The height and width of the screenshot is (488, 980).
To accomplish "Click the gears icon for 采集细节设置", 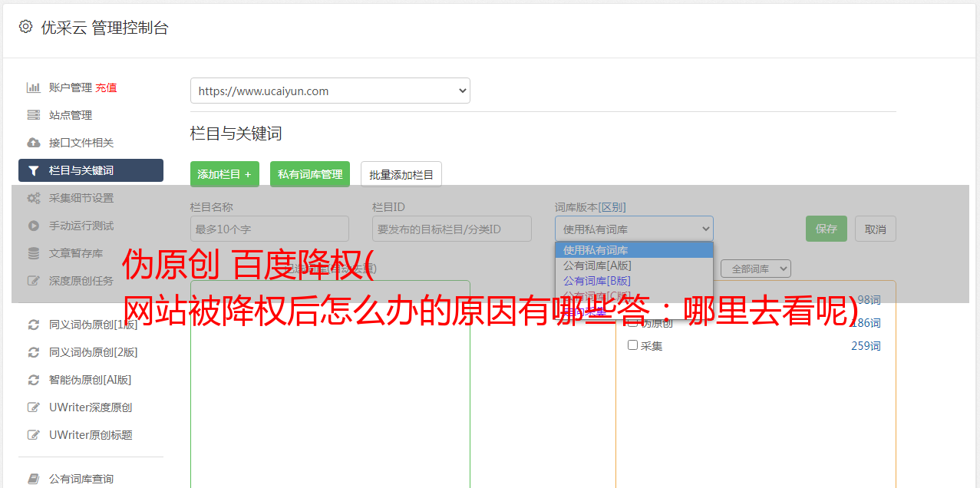I will 34,198.
